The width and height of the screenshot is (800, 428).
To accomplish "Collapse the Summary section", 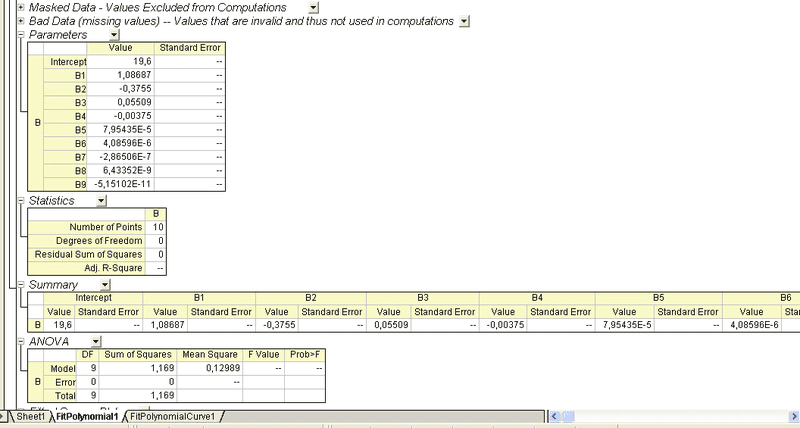I will pyautogui.click(x=21, y=285).
